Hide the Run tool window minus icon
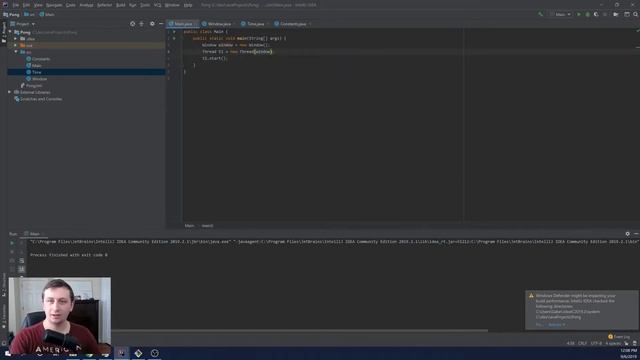The height and width of the screenshot is (360, 640). click(636, 234)
